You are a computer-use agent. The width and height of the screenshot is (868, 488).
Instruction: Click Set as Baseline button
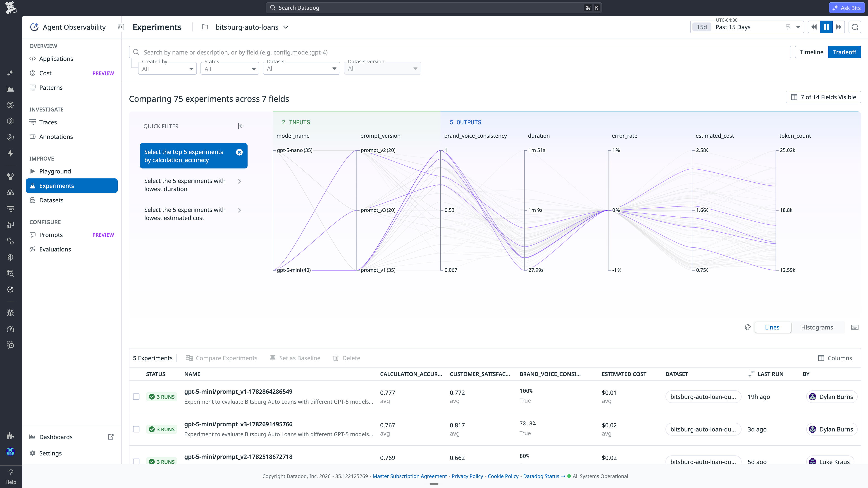[295, 358]
